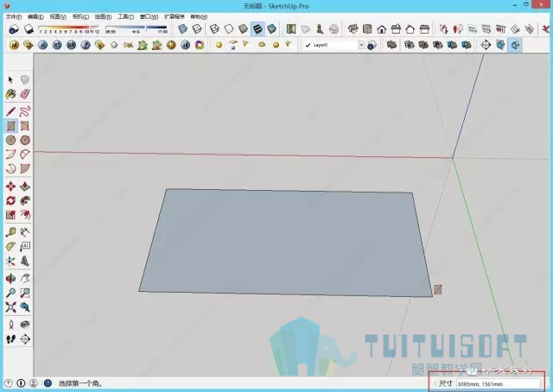Choose the Look Around eye tool

(x=25, y=325)
